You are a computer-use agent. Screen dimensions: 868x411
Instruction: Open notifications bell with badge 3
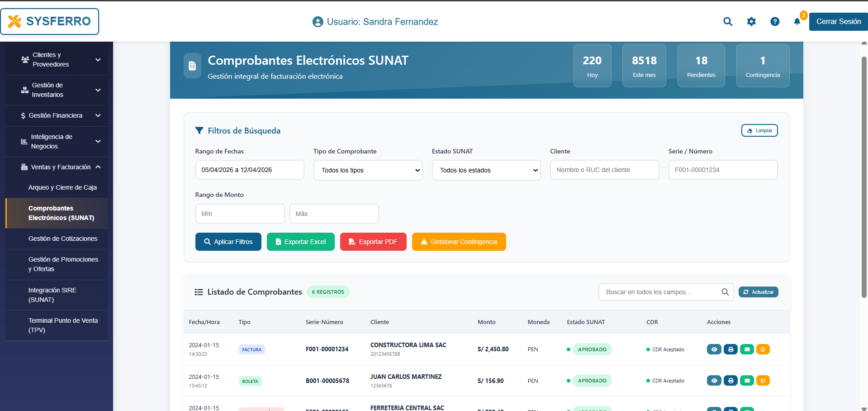(x=797, y=21)
